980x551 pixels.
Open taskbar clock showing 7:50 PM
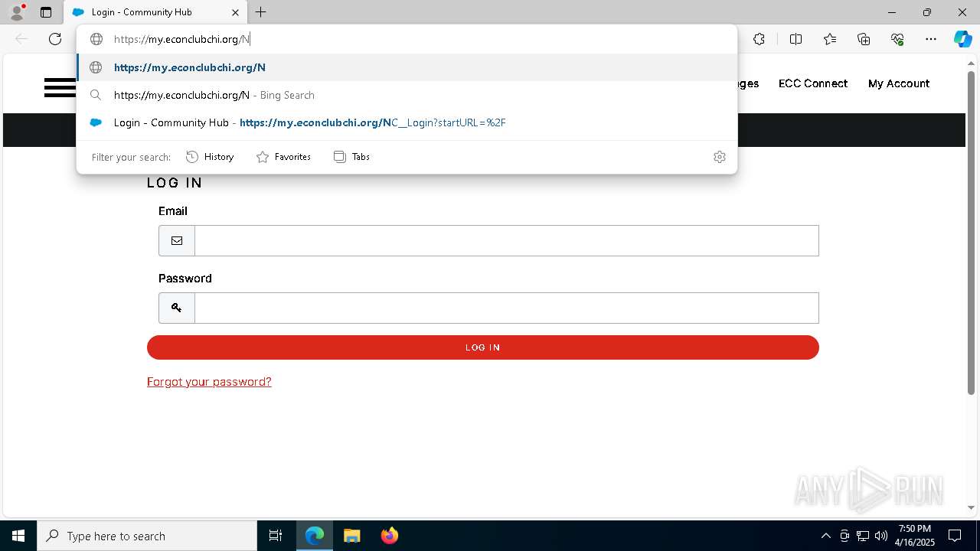915,536
